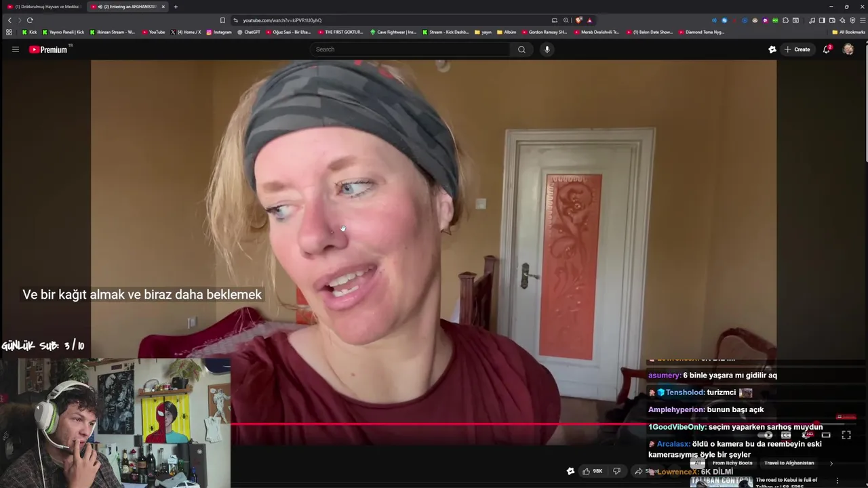
Task: Open the Cave Fightwear bookmark
Action: click(393, 32)
